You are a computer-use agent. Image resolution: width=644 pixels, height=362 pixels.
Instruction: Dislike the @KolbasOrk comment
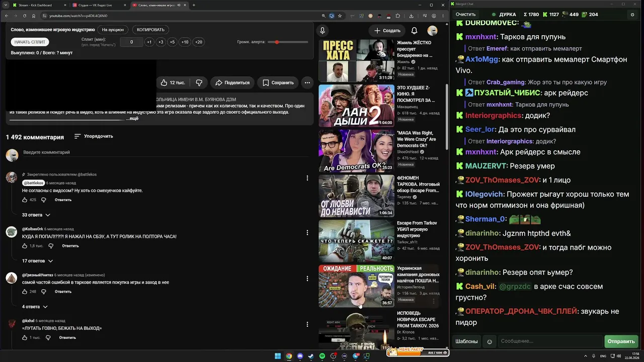point(51,246)
